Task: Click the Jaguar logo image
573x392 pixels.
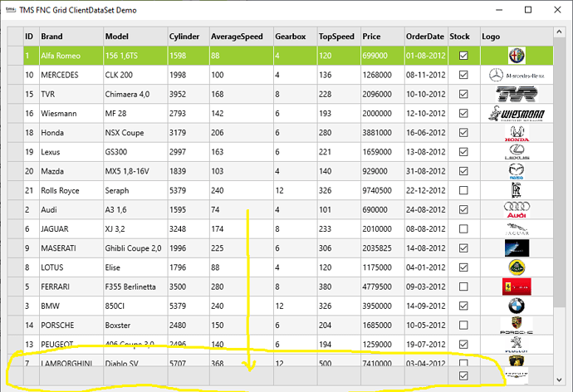Action: 517,229
